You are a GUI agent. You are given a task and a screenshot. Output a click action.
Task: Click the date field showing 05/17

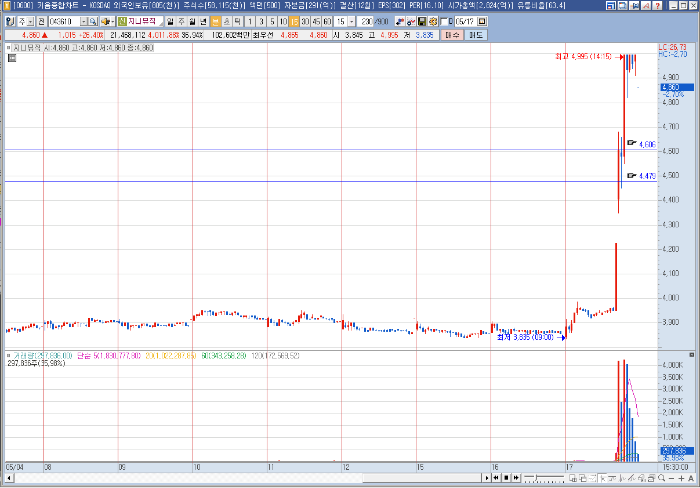tap(465, 21)
